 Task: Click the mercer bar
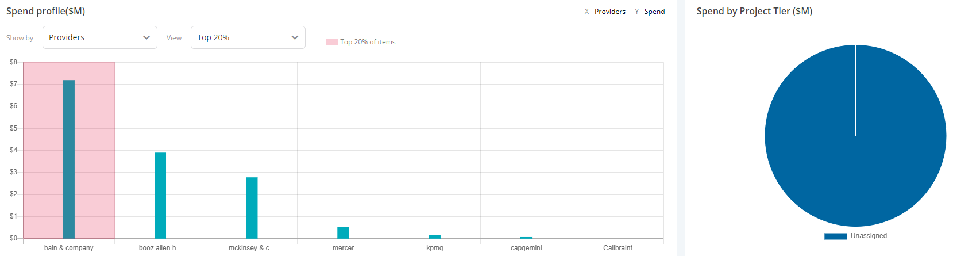coord(343,232)
